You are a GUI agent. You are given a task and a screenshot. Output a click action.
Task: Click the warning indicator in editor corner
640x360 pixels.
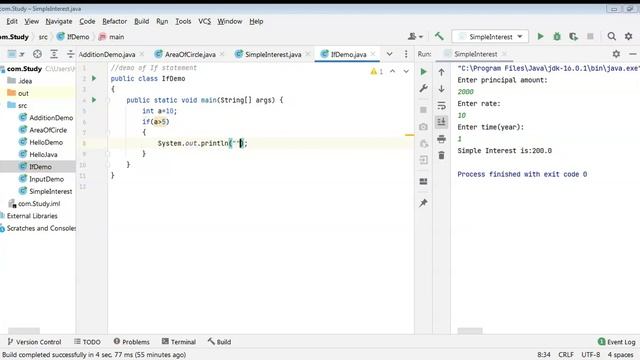(376, 71)
